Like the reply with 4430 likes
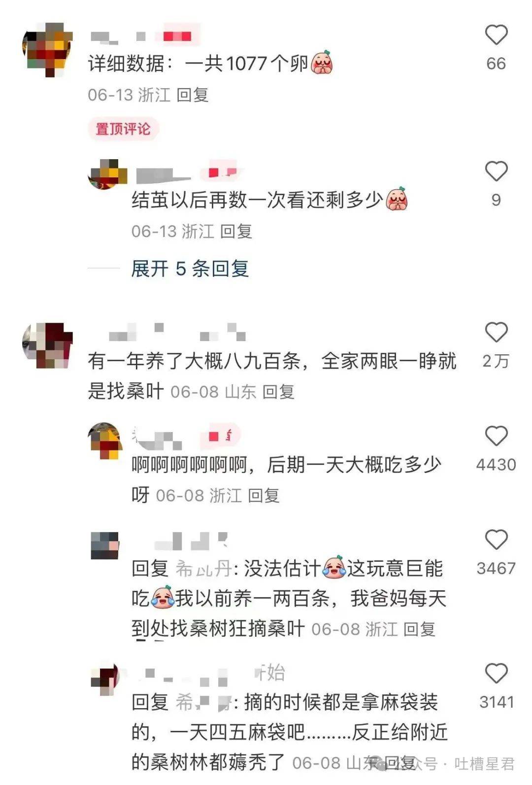The height and width of the screenshot is (785, 532). 496,436
